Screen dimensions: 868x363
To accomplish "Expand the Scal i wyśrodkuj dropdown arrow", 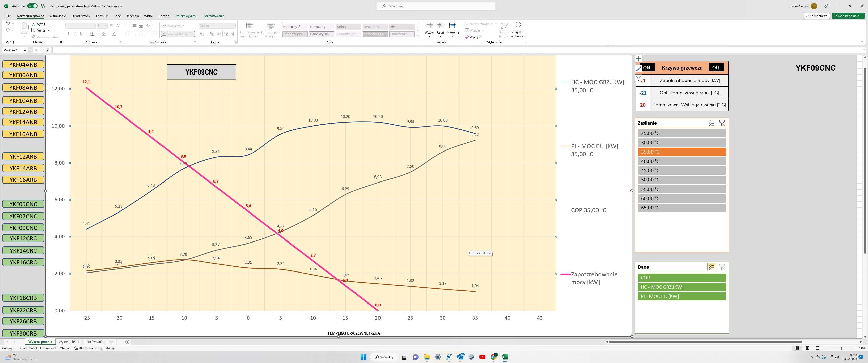I will (x=193, y=34).
